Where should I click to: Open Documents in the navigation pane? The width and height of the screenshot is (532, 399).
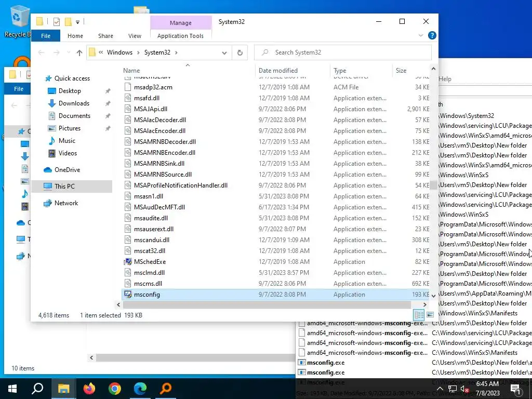74,116
